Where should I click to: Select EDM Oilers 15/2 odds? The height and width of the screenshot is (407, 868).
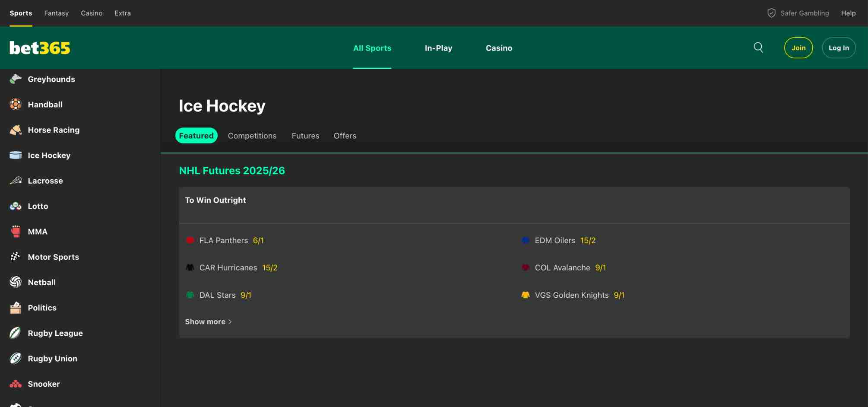click(588, 240)
